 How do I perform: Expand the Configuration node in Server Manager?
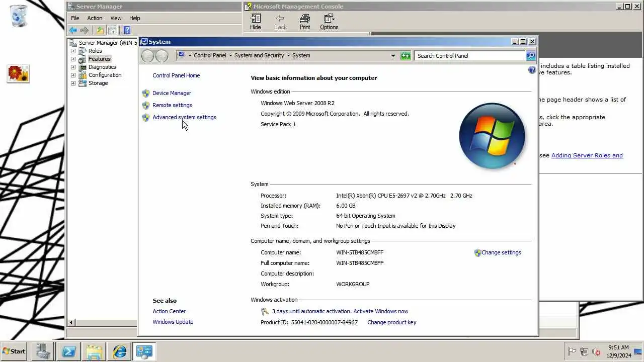tap(73, 75)
